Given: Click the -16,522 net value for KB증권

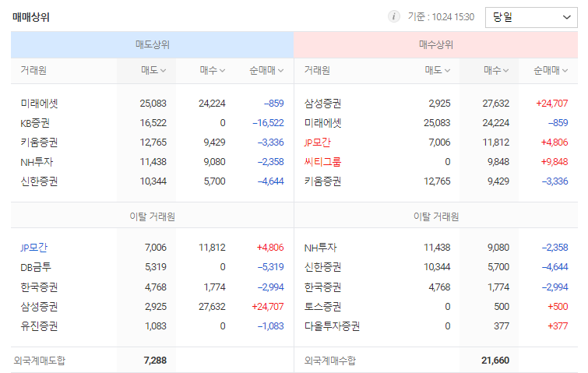Looking at the screenshot, I should (x=268, y=123).
